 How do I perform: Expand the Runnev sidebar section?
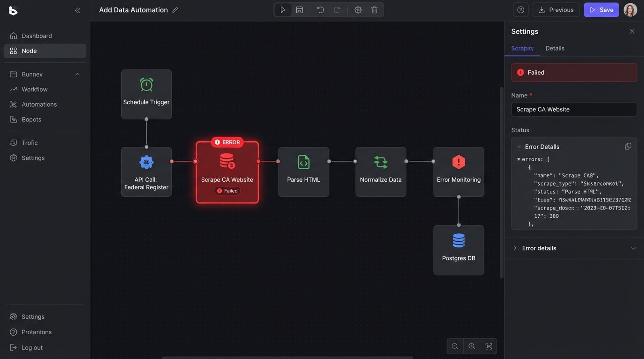[78, 74]
